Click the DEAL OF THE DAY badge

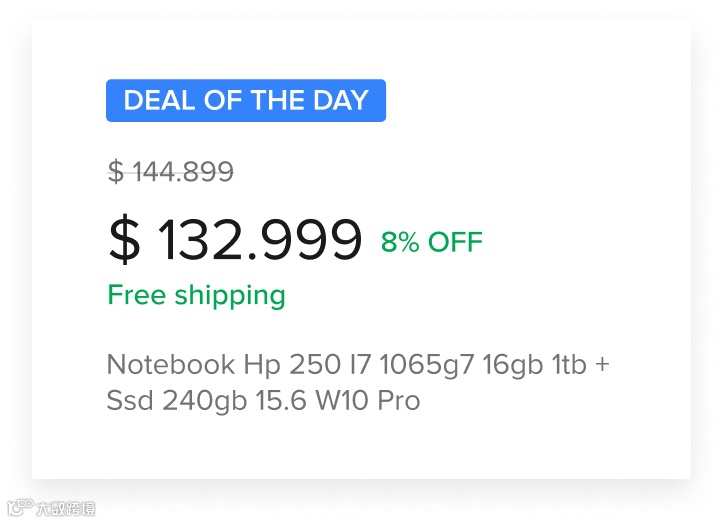click(246, 101)
